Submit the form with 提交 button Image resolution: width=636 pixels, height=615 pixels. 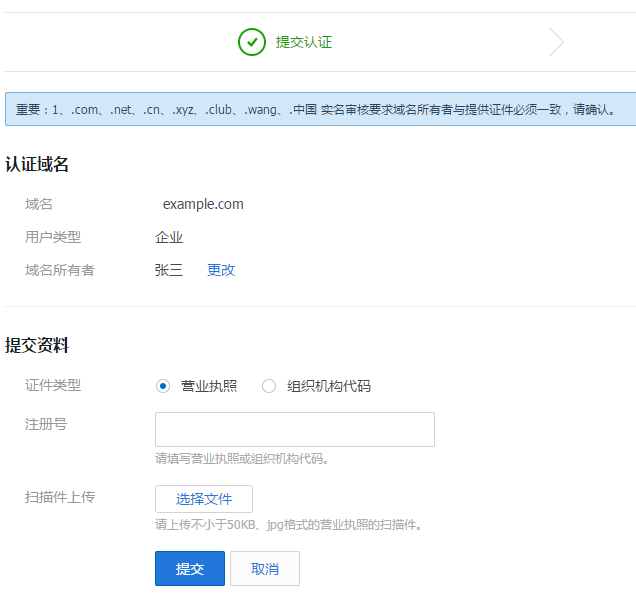(x=190, y=568)
